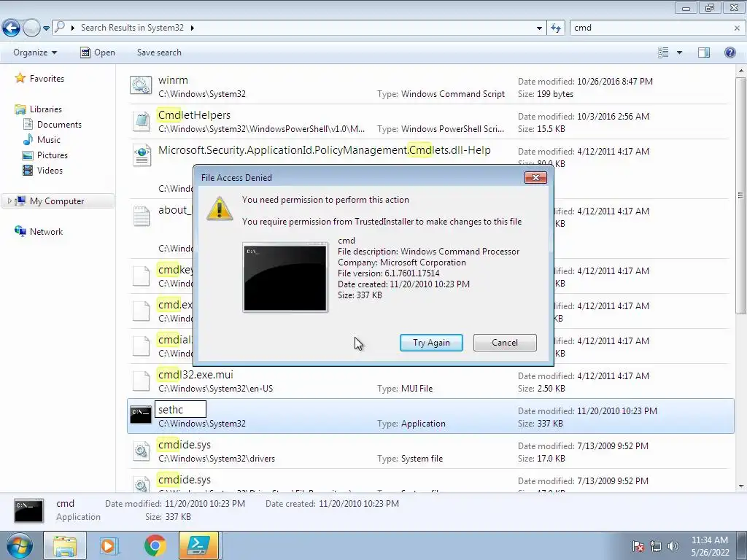Expand the My Computer tree arrow

click(x=9, y=201)
